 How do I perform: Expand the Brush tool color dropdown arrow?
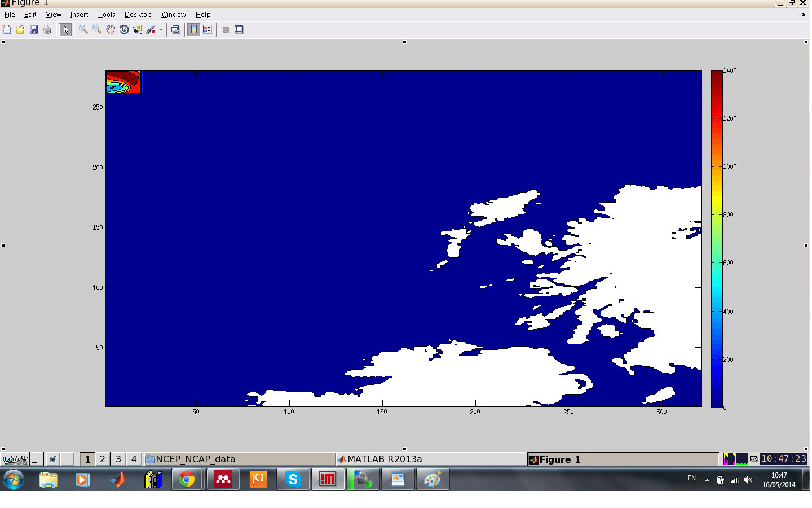(x=161, y=30)
